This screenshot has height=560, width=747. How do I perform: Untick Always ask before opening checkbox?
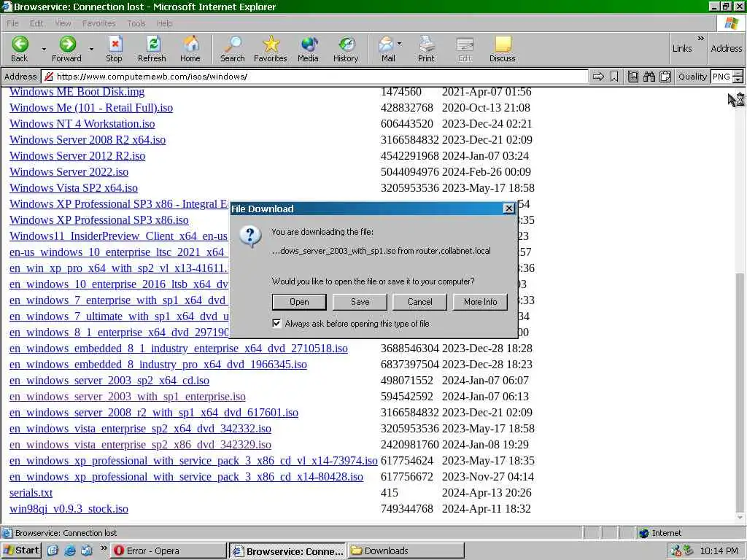pos(276,323)
